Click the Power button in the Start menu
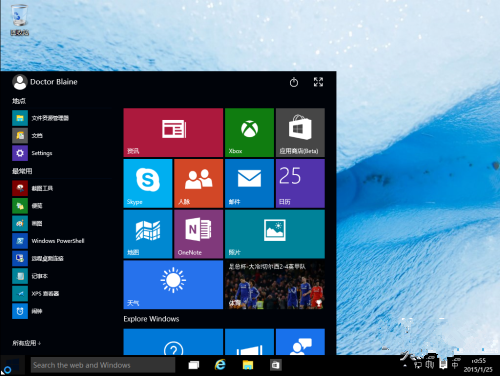500x376 pixels. [x=294, y=82]
